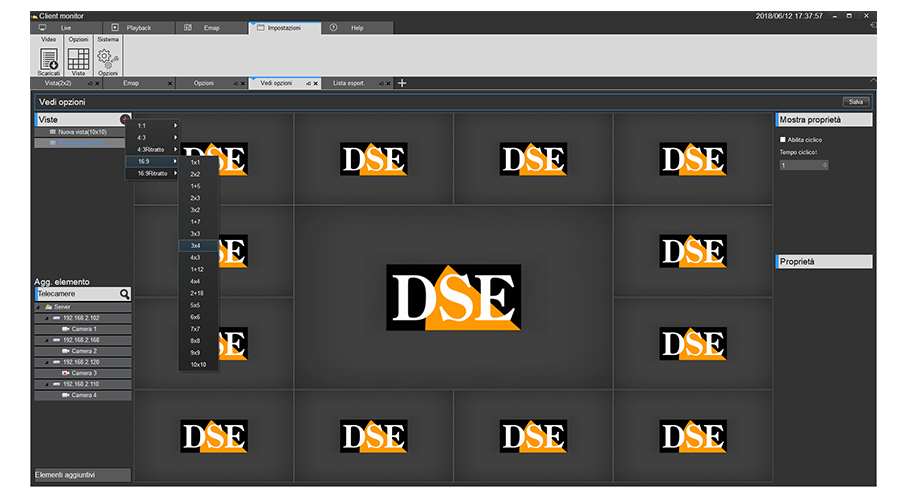The width and height of the screenshot is (909, 500).
Task: Click the search magnifier in Telecamere field
Action: [x=125, y=294]
